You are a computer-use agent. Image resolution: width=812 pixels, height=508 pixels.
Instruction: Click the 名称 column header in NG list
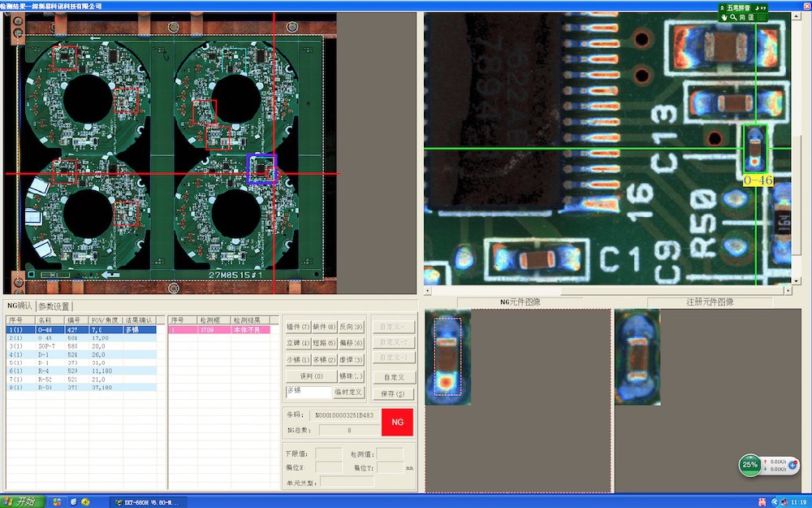50,320
